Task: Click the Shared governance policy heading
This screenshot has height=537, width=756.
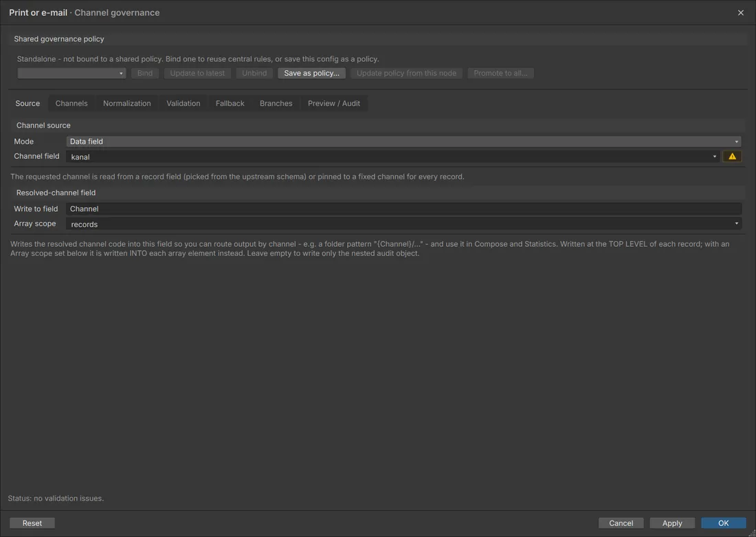Action: pos(59,39)
